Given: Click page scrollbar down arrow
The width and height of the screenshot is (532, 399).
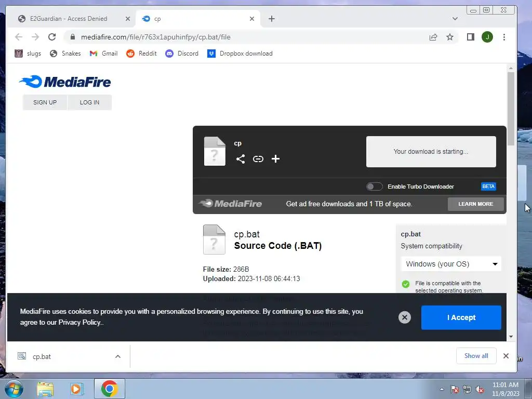Looking at the screenshot, I should coord(511,337).
